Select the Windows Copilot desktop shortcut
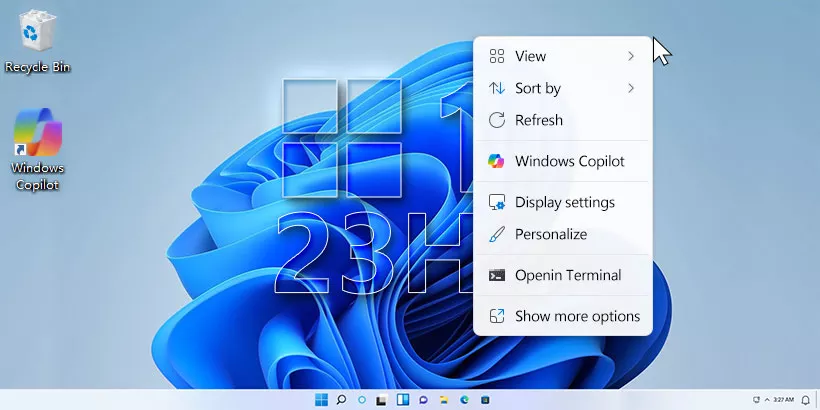 coord(38,149)
